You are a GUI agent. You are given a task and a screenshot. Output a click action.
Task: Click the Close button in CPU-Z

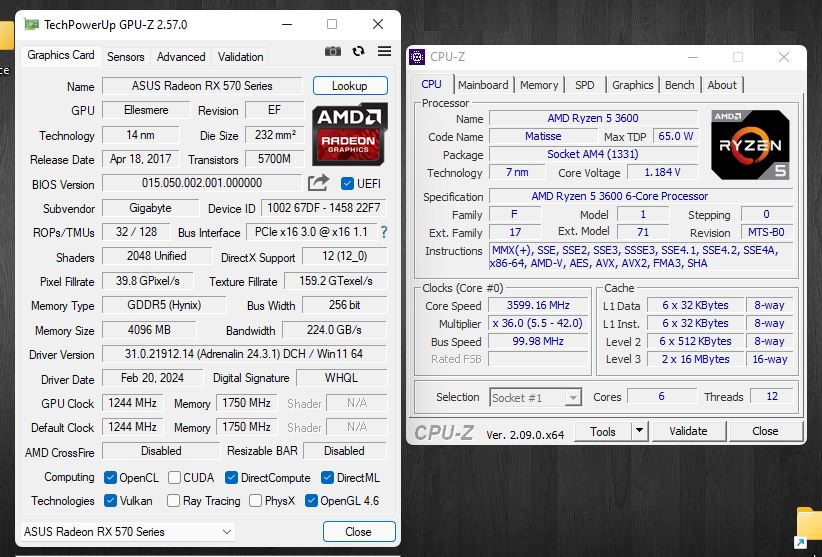pyautogui.click(x=765, y=431)
